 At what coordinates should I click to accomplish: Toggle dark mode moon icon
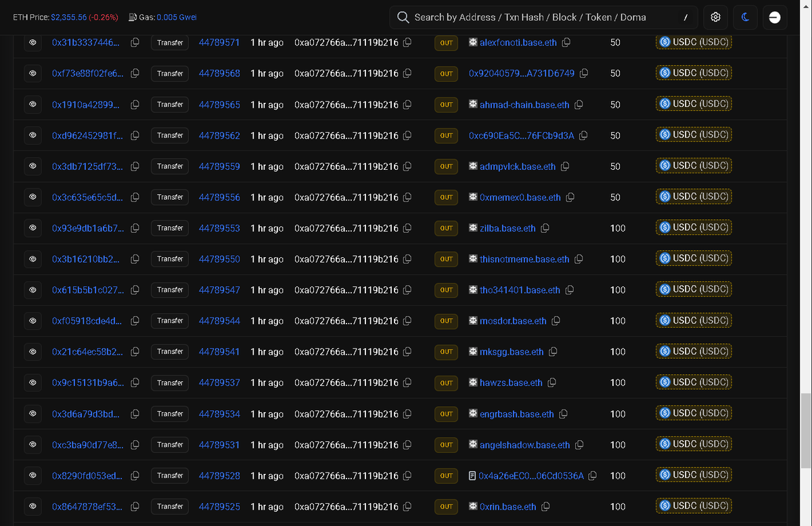pos(745,17)
